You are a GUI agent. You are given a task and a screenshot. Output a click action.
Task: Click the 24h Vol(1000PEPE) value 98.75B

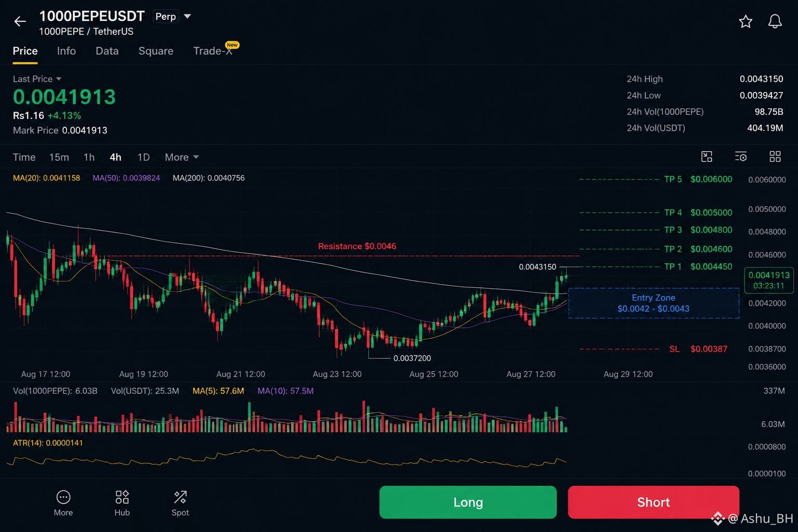click(x=769, y=112)
